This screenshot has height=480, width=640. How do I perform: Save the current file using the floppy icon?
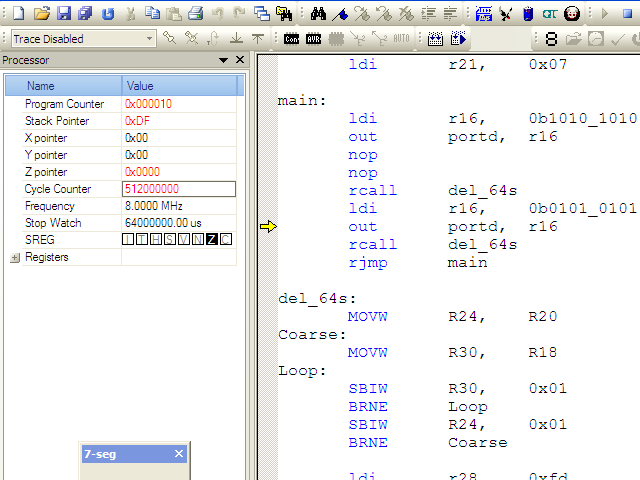(63, 14)
